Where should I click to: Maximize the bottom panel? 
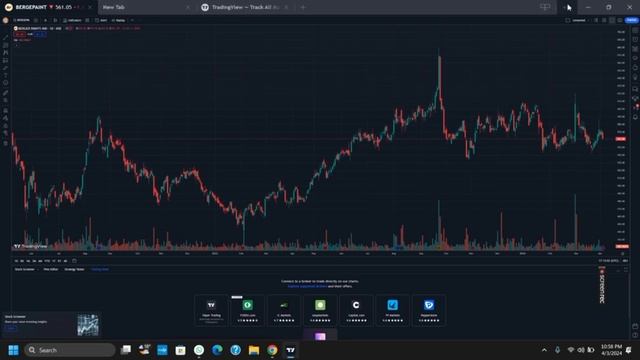pos(626,269)
